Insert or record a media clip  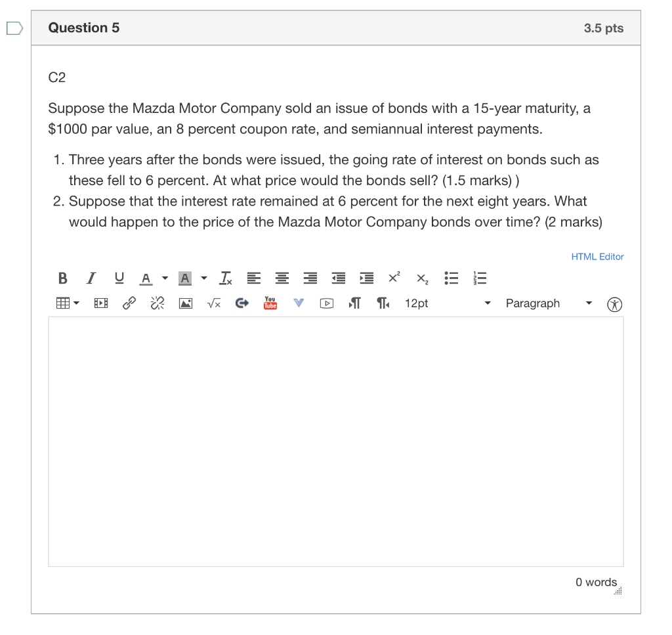(100, 303)
